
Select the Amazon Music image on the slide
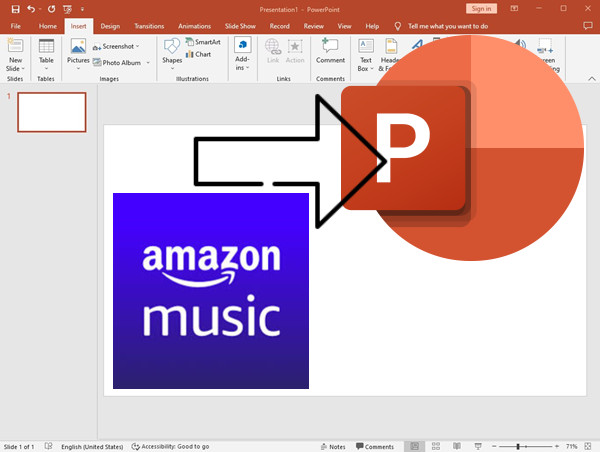tap(211, 291)
